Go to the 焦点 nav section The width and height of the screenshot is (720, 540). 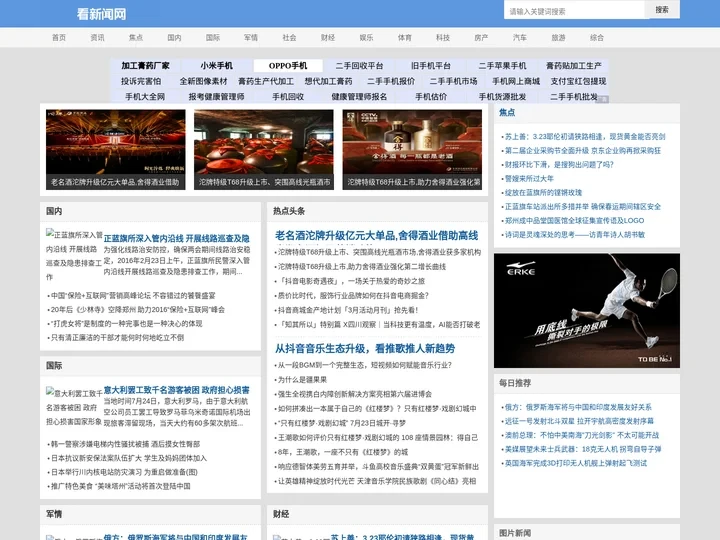tap(135, 38)
